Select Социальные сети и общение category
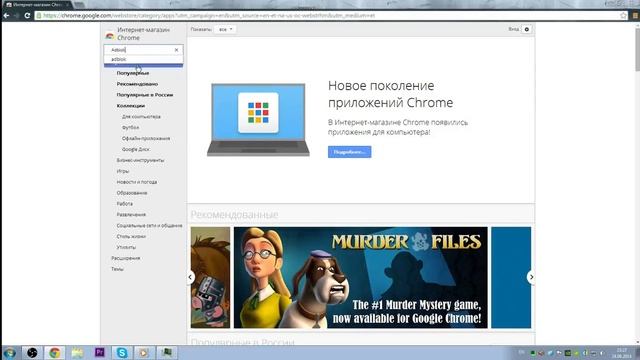 click(x=149, y=225)
